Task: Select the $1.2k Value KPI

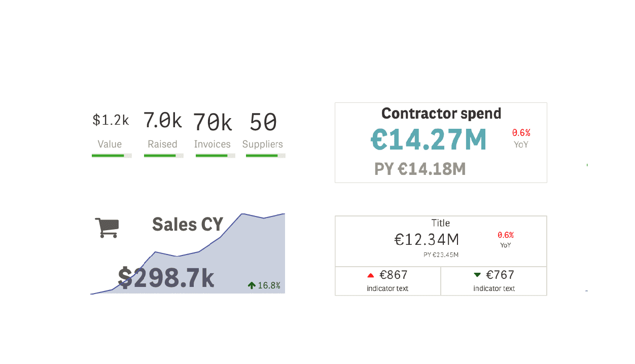Action: (x=111, y=121)
